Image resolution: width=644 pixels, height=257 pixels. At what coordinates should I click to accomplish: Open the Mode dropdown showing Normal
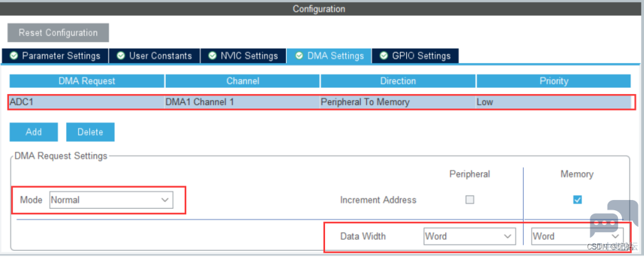click(111, 200)
